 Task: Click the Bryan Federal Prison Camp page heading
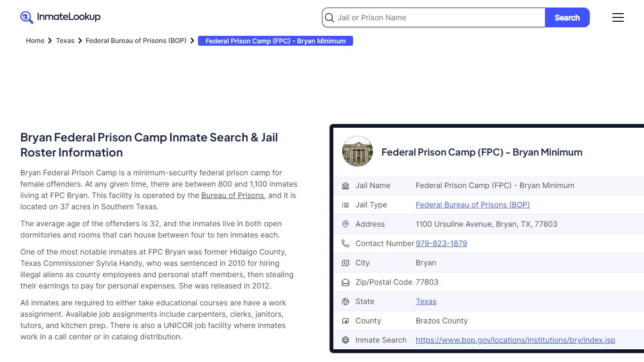pos(149,145)
